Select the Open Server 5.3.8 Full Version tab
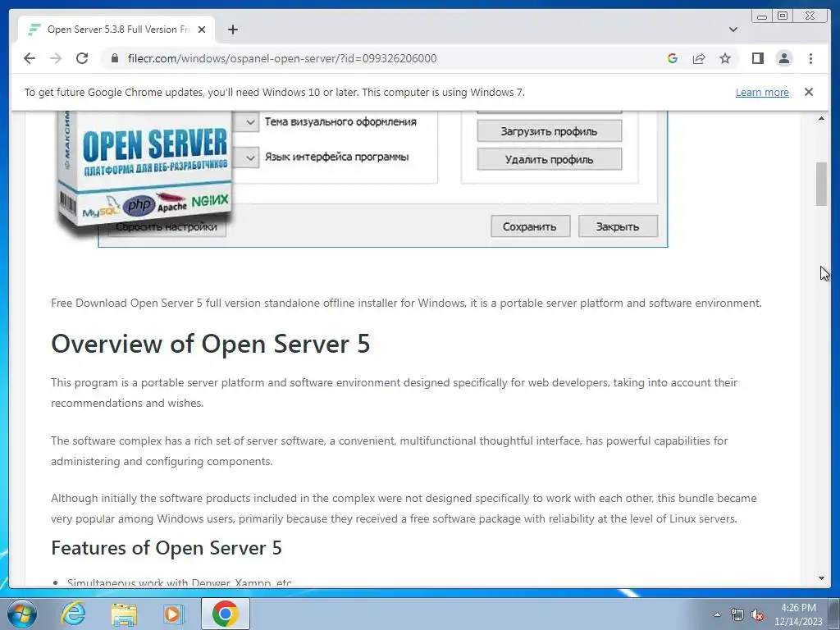Viewport: 840px width, 630px height. click(x=116, y=30)
